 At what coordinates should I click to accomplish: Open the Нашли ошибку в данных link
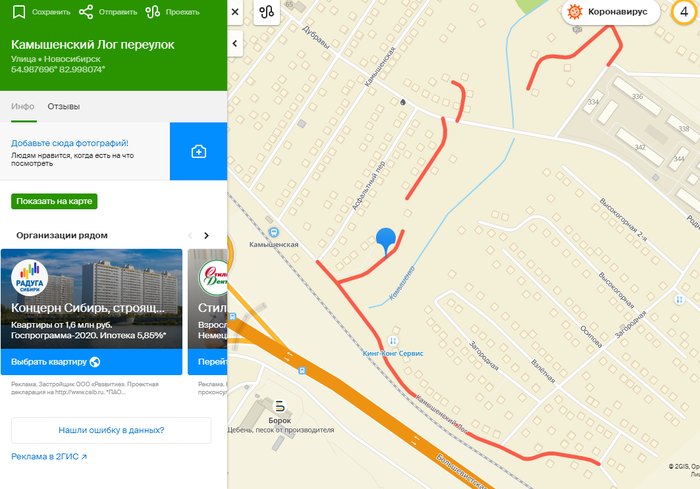pyautogui.click(x=111, y=430)
